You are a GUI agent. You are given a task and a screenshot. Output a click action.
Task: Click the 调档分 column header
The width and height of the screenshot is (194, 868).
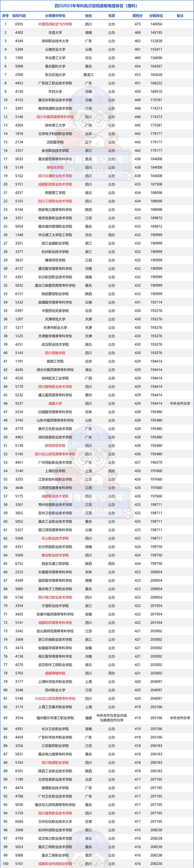click(x=138, y=15)
